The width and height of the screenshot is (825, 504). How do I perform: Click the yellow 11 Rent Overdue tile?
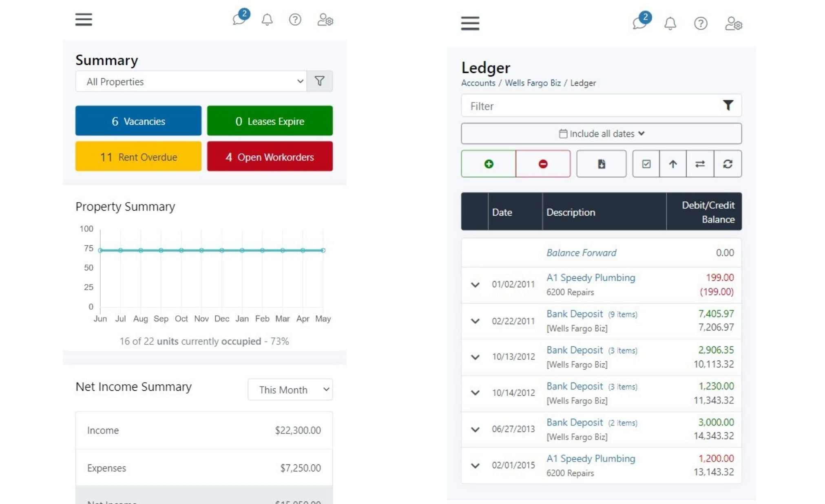(x=138, y=157)
